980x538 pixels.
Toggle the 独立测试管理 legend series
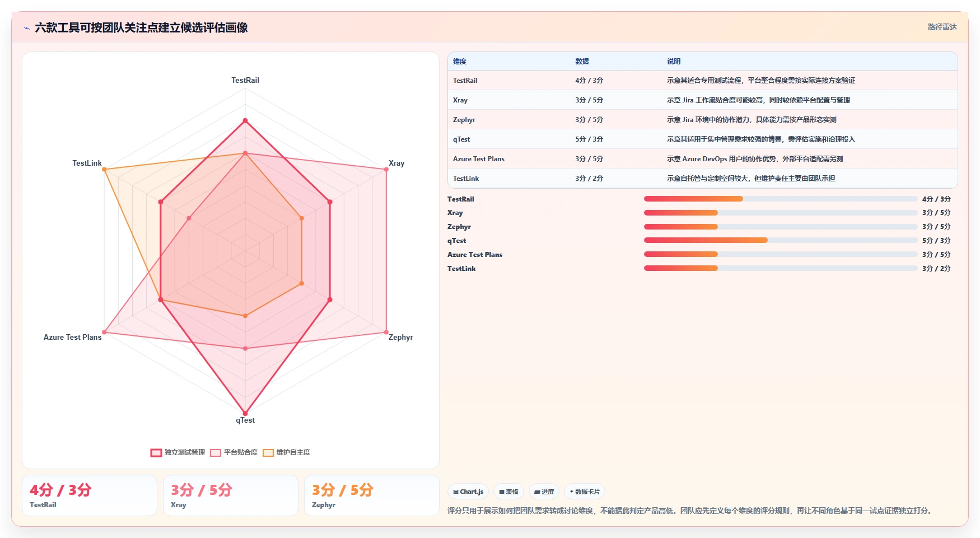pyautogui.click(x=178, y=452)
